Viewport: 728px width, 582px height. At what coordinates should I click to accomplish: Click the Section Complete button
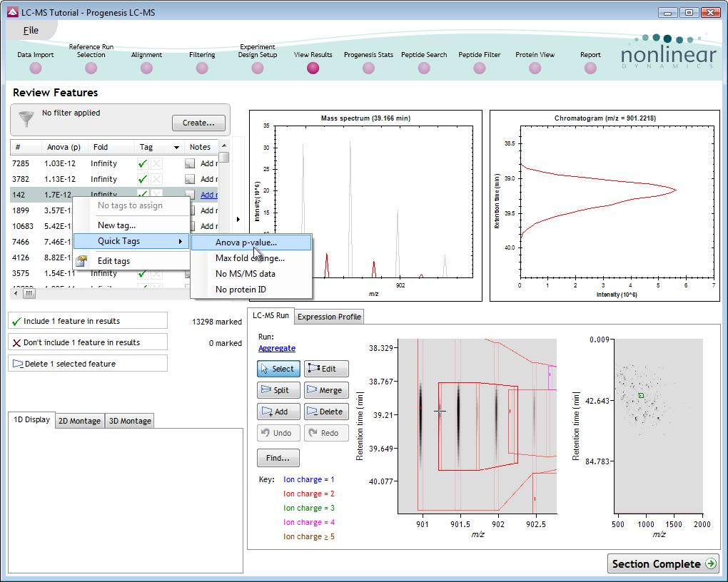pyautogui.click(x=663, y=563)
